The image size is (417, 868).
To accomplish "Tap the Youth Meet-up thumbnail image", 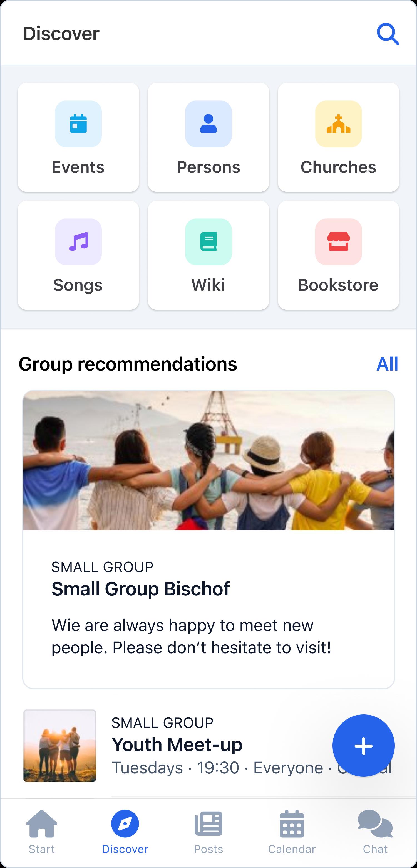I will 59,745.
